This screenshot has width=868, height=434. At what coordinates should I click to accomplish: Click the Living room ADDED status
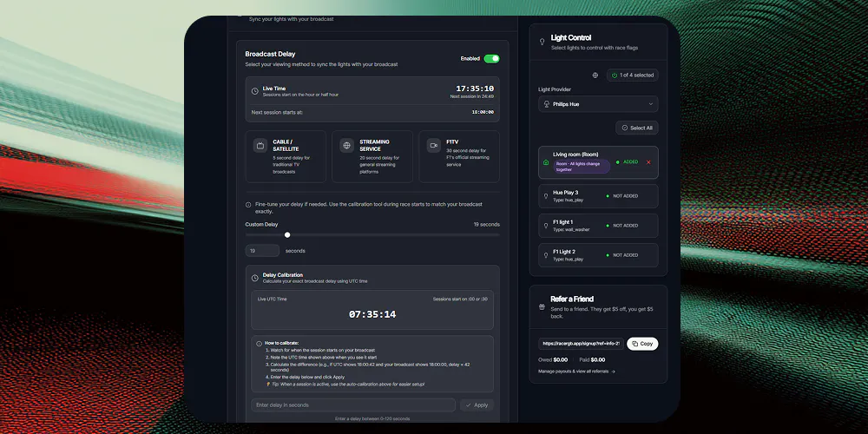(628, 162)
